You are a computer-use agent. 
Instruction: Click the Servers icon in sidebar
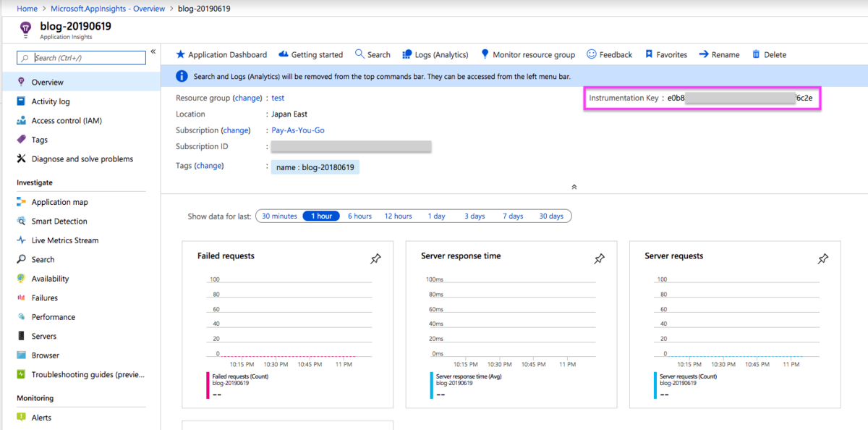pos(21,336)
